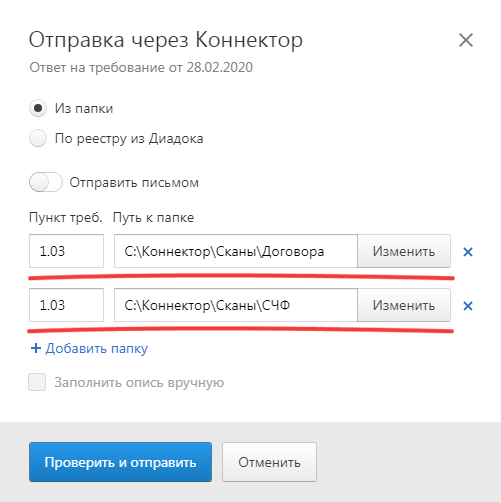Toggle the Отправить письмом switch
Image resolution: width=501 pixels, height=502 pixels.
click(x=46, y=182)
